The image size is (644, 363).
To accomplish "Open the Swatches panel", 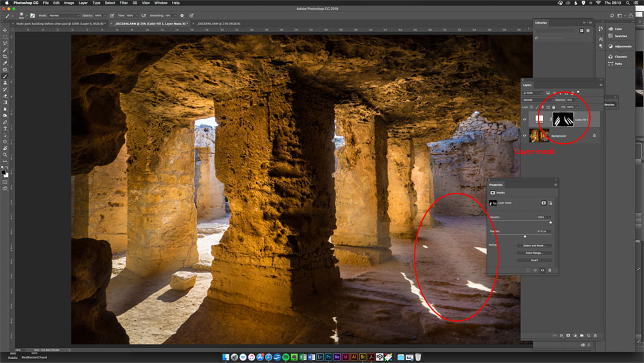I will tap(618, 36).
